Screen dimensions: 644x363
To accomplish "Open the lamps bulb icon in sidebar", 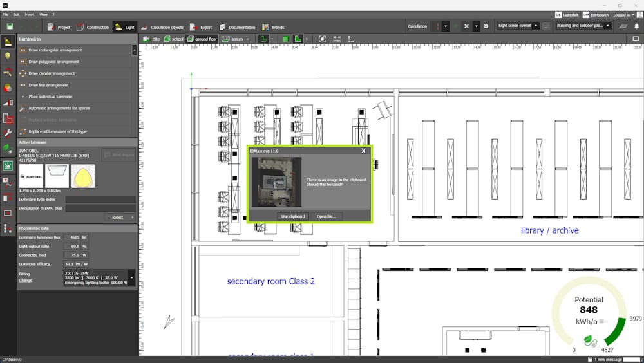I will (x=8, y=57).
